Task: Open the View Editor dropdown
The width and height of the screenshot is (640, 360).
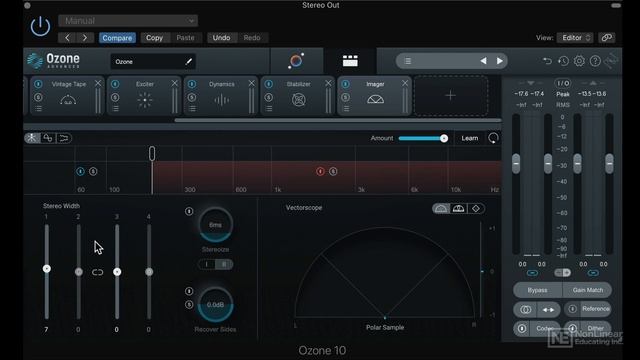Action: click(575, 38)
